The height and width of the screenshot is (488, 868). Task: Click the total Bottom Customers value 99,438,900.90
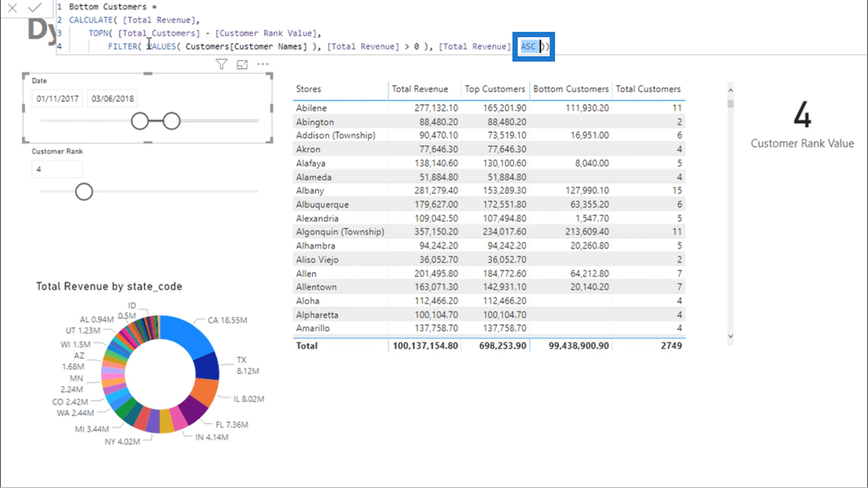[578, 345]
